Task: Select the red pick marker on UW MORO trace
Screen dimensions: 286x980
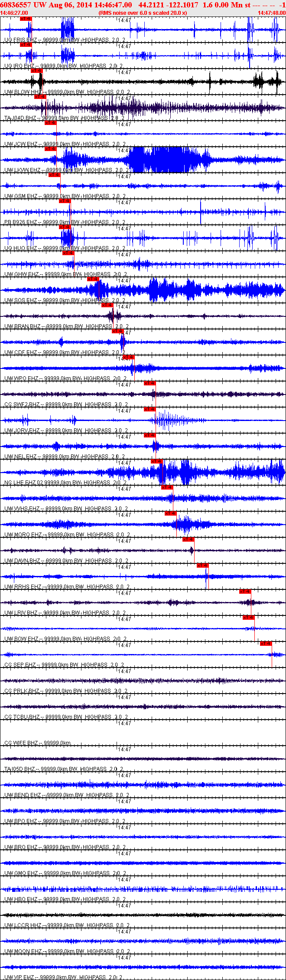Action: 171,513
